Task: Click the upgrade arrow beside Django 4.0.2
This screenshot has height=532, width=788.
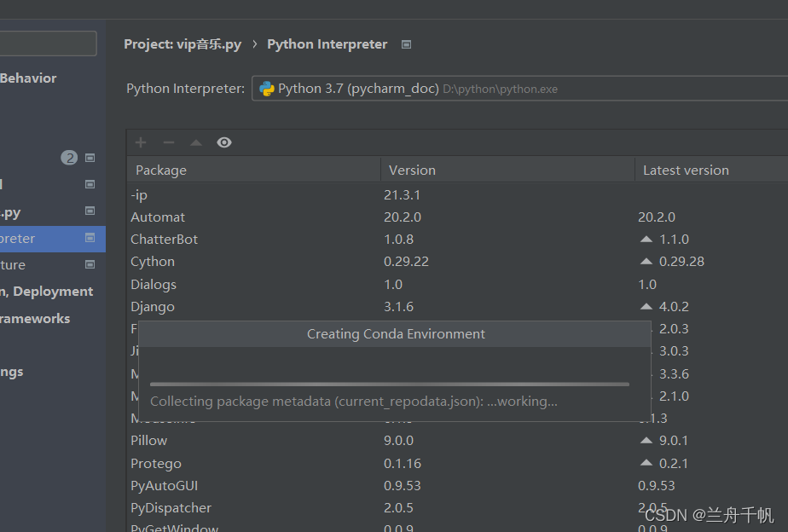Action: 646,307
